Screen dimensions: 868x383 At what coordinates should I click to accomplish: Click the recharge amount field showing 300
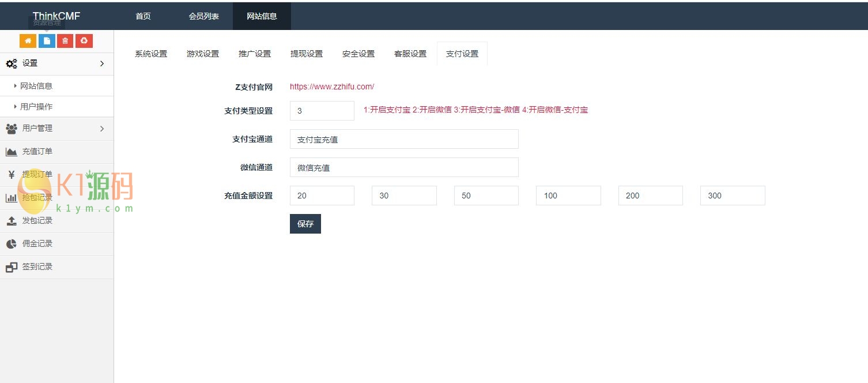(733, 196)
